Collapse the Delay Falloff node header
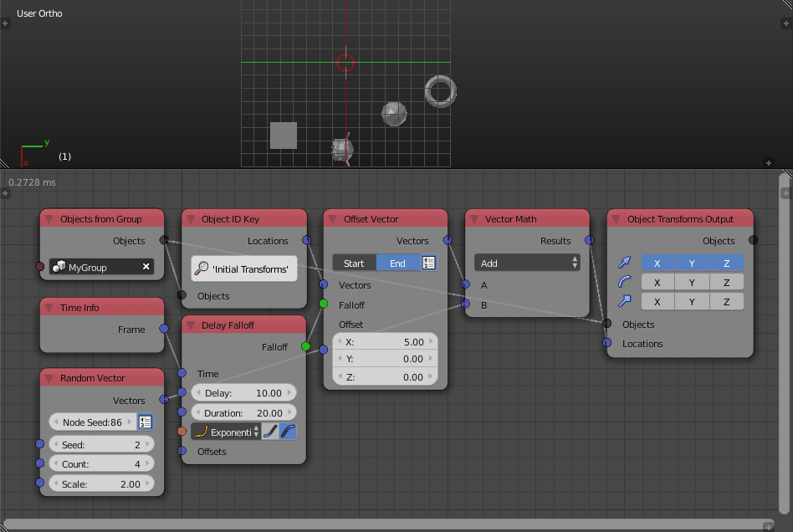 pyautogui.click(x=190, y=325)
